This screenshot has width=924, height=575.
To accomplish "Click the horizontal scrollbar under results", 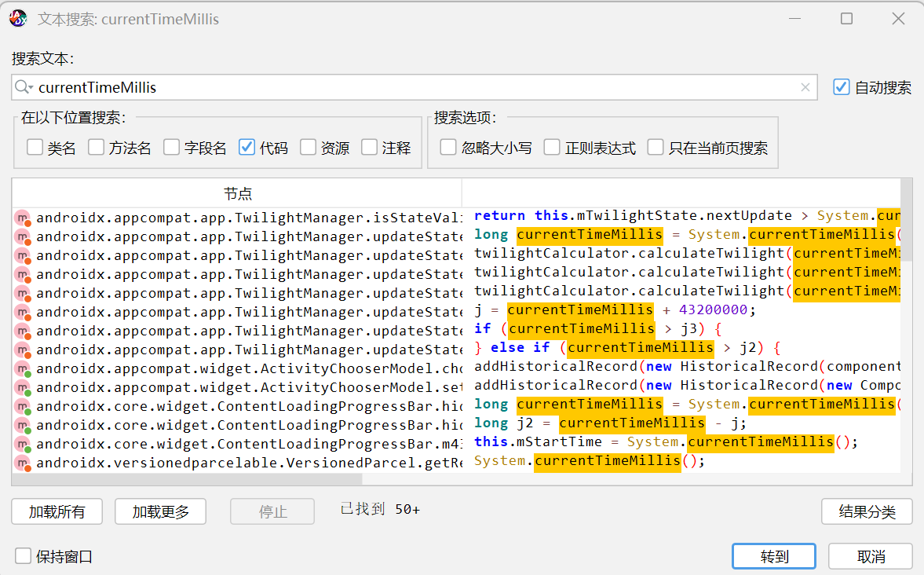I will [187, 478].
